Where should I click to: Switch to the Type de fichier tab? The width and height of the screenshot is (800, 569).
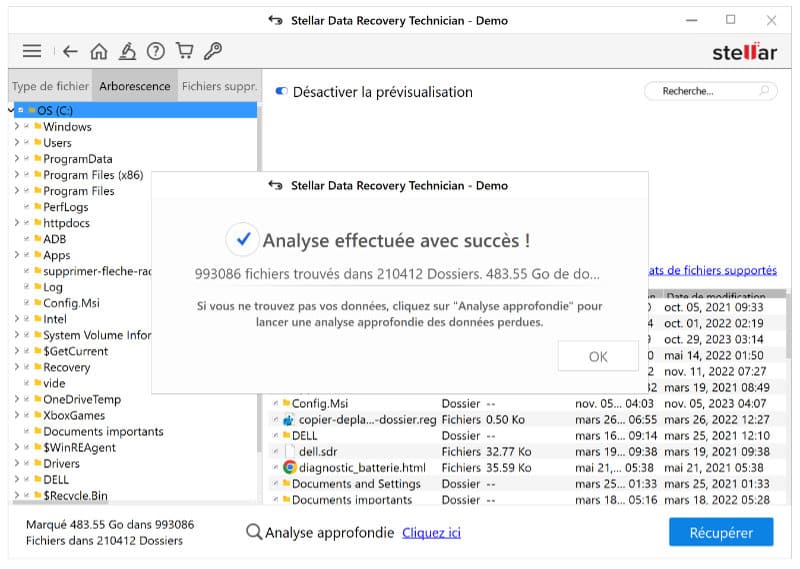[x=50, y=86]
